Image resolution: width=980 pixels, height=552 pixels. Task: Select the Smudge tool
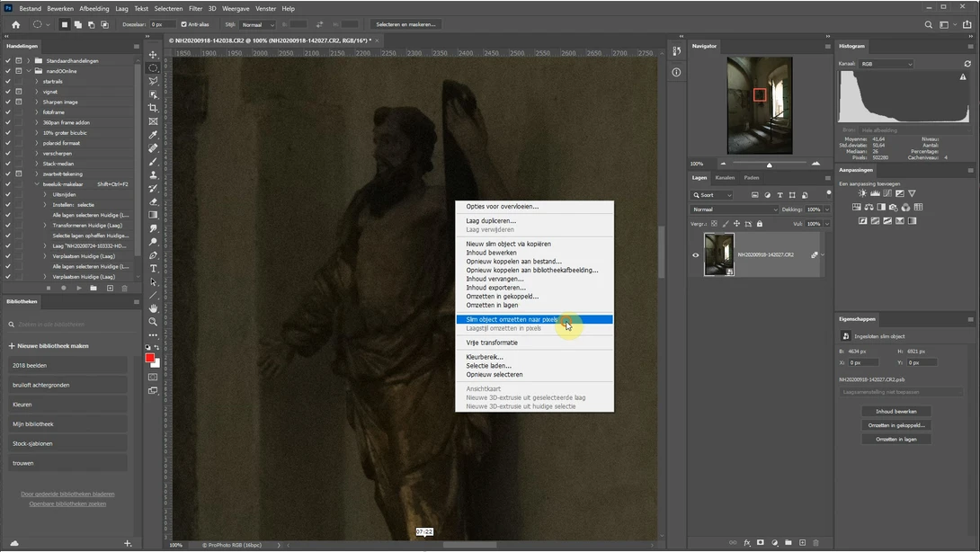pos(153,228)
